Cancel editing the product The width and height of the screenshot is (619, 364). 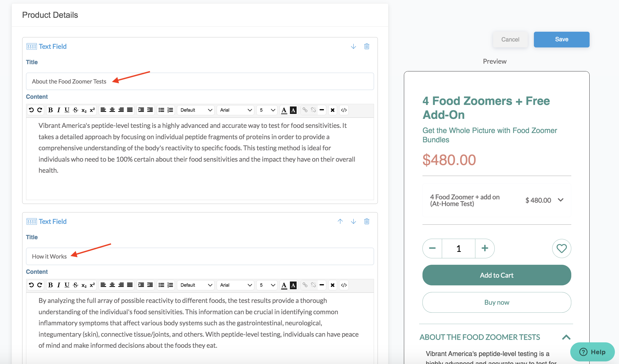coord(510,39)
